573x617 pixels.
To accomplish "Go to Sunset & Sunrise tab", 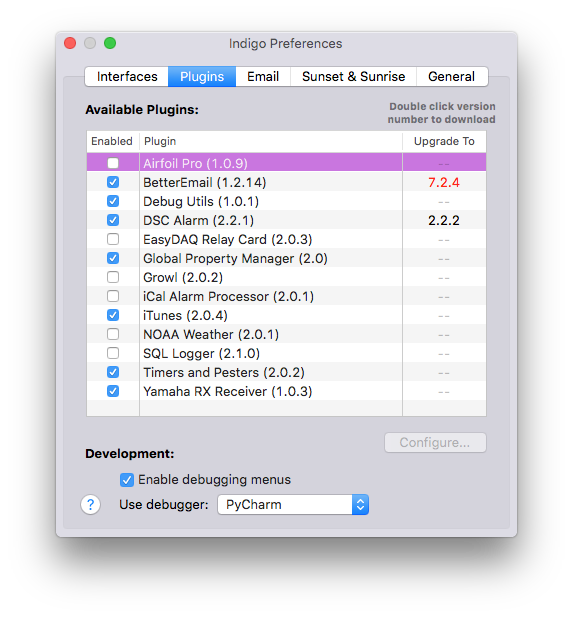I will click(353, 76).
